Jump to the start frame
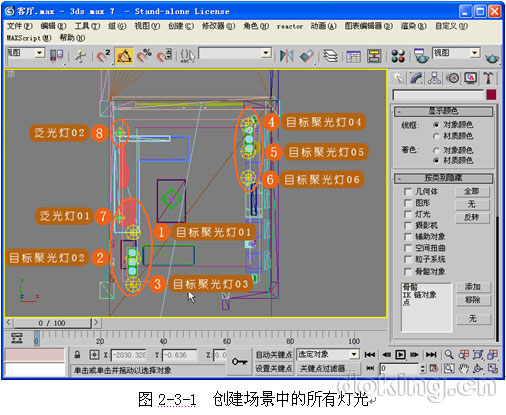Viewport: 506px width, 415px height. [370, 354]
